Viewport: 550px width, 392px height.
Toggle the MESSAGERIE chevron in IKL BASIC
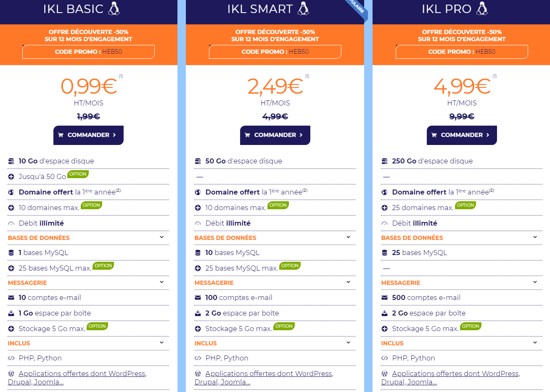pos(162,282)
